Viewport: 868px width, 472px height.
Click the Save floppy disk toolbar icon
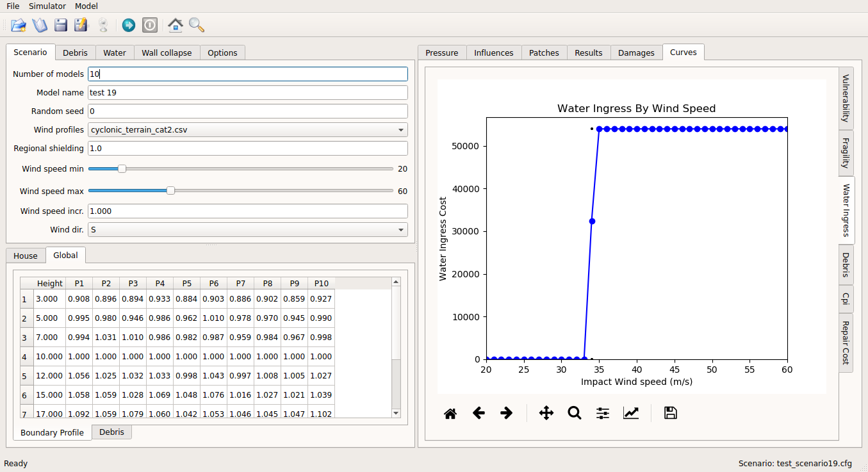pyautogui.click(x=61, y=25)
